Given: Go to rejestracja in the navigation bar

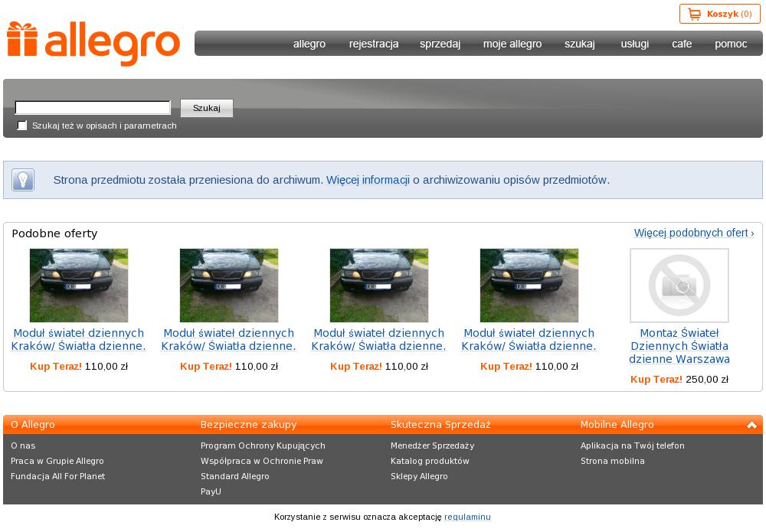Looking at the screenshot, I should click(374, 44).
